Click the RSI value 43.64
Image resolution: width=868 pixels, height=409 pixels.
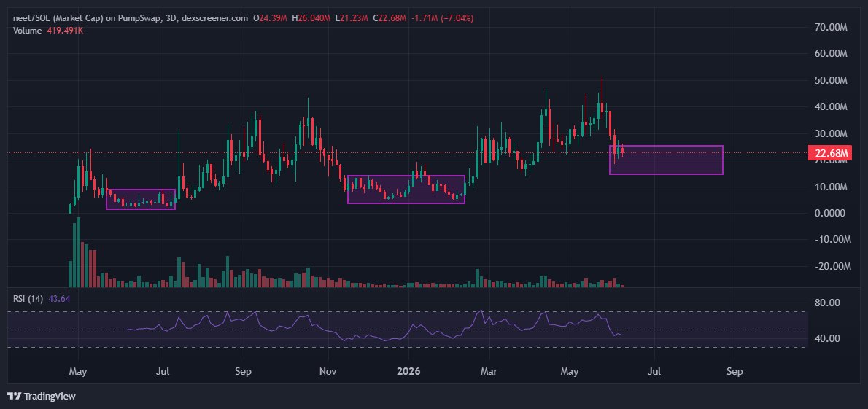[59, 299]
